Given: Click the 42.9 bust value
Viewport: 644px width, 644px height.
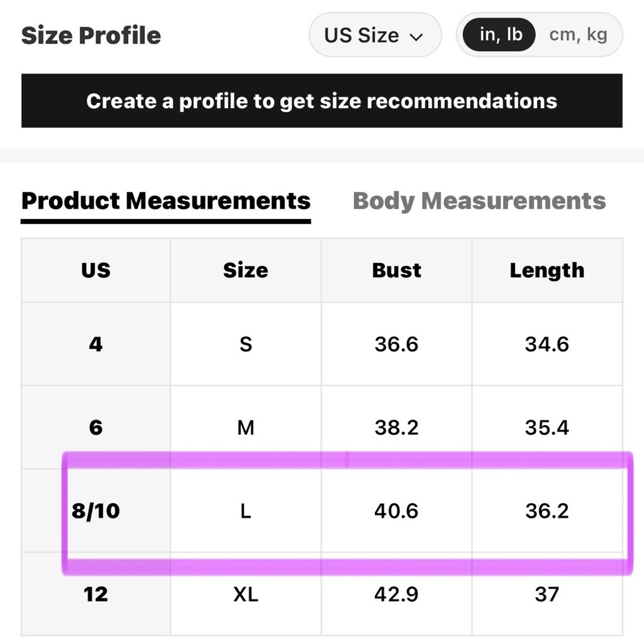Looking at the screenshot, I should (x=396, y=594).
